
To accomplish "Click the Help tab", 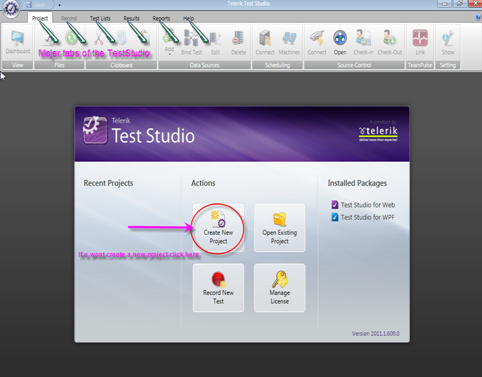I will pos(188,18).
